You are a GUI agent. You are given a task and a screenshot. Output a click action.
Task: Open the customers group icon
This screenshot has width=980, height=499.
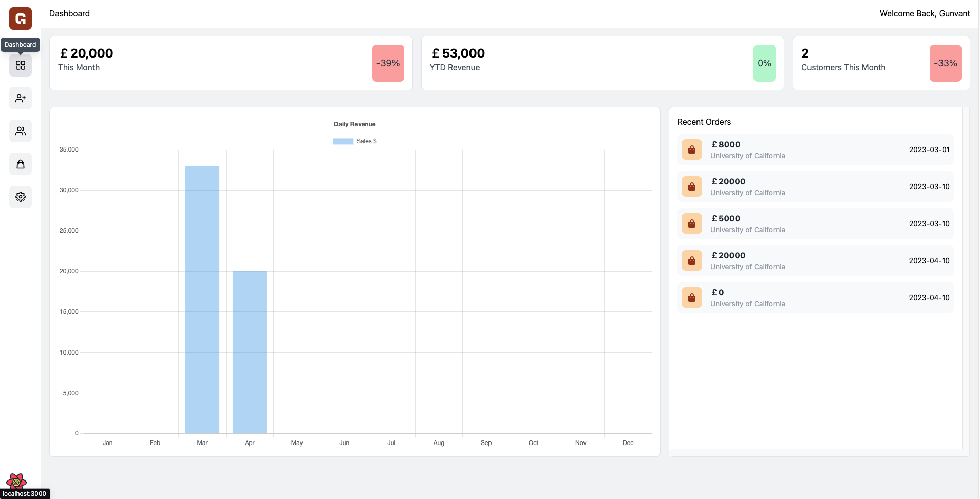coord(21,131)
